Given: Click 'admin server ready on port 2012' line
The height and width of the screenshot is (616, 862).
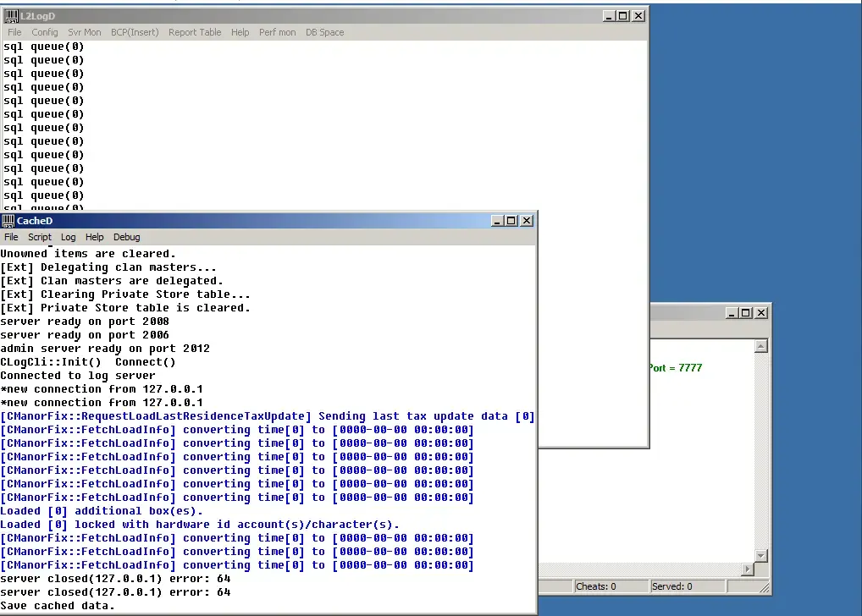Looking at the screenshot, I should click(x=105, y=349).
